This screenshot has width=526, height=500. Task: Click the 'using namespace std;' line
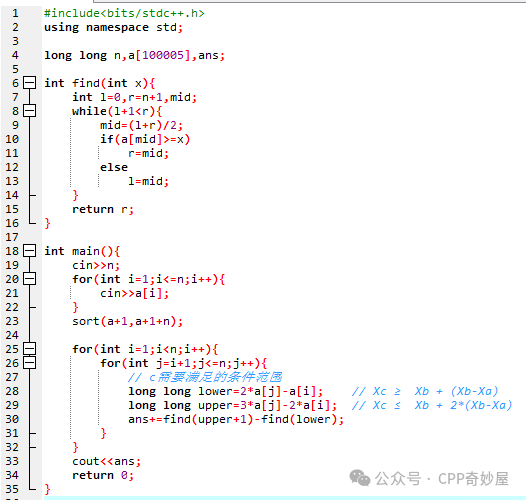pos(114,27)
